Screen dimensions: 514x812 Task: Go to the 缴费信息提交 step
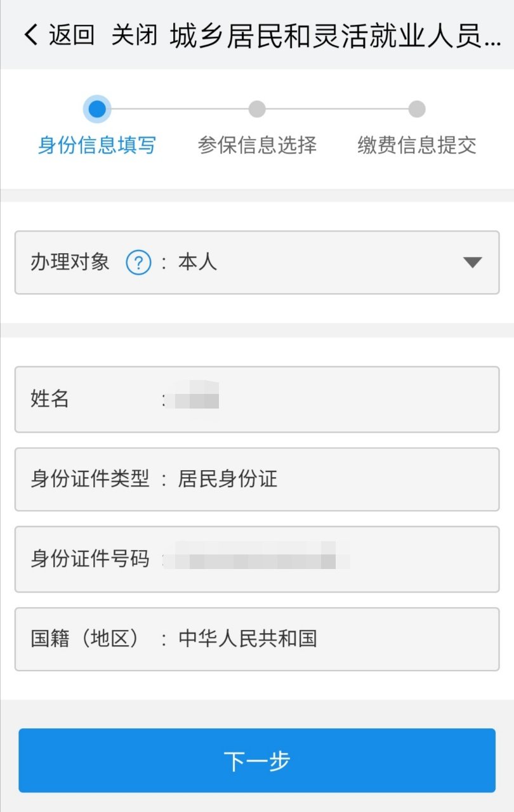[x=417, y=145]
